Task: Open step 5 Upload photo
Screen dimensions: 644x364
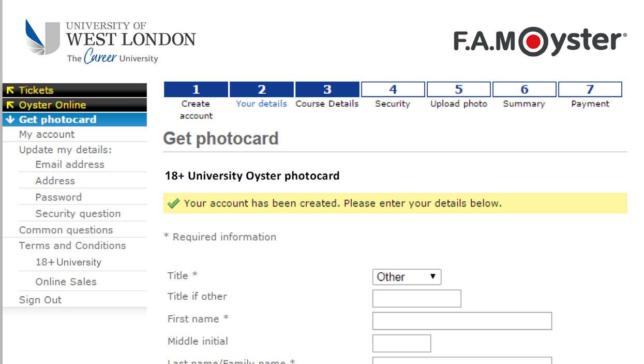Action: pyautogui.click(x=458, y=96)
